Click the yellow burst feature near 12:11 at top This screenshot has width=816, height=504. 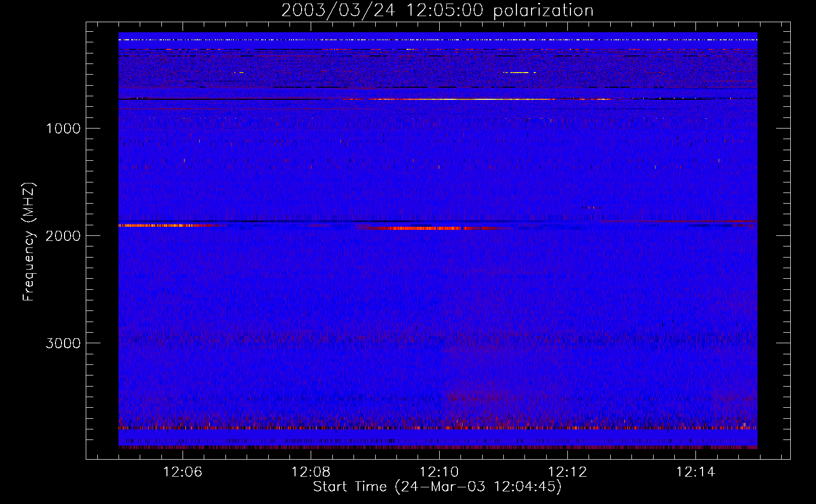click(x=519, y=73)
